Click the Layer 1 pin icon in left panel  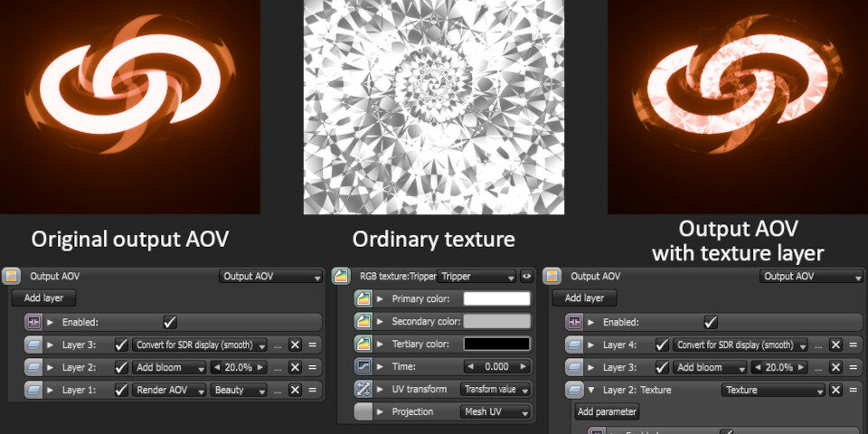coord(33,390)
